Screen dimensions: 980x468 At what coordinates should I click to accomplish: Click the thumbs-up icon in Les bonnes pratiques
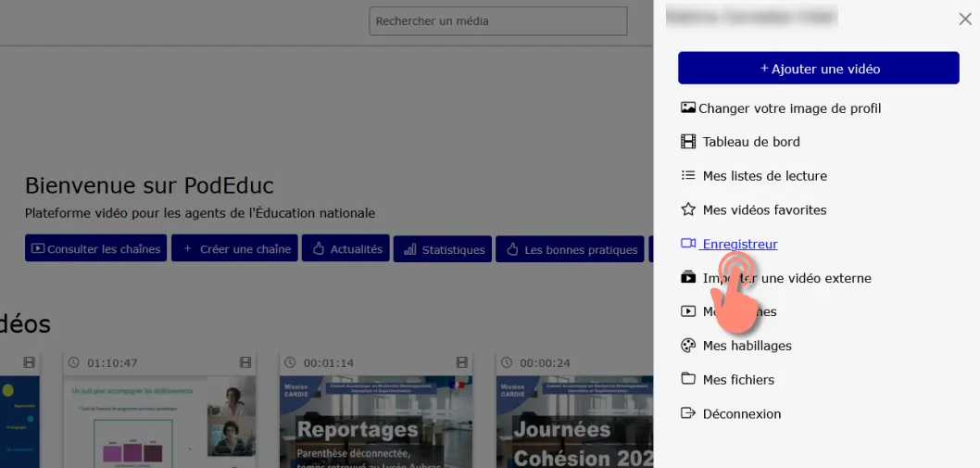[512, 249]
